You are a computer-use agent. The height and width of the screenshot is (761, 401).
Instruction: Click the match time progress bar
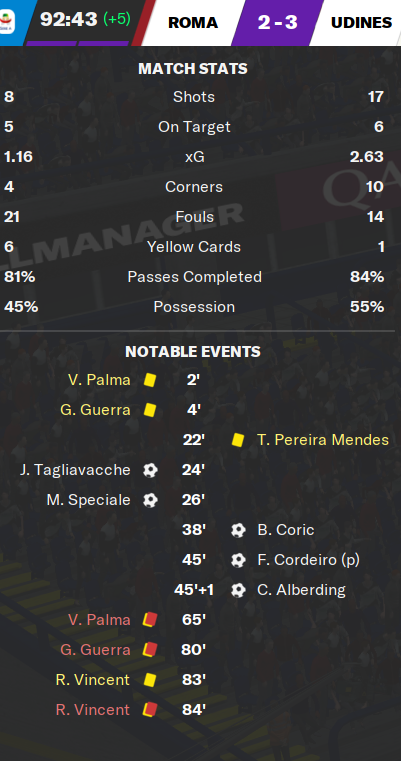[78, 43]
